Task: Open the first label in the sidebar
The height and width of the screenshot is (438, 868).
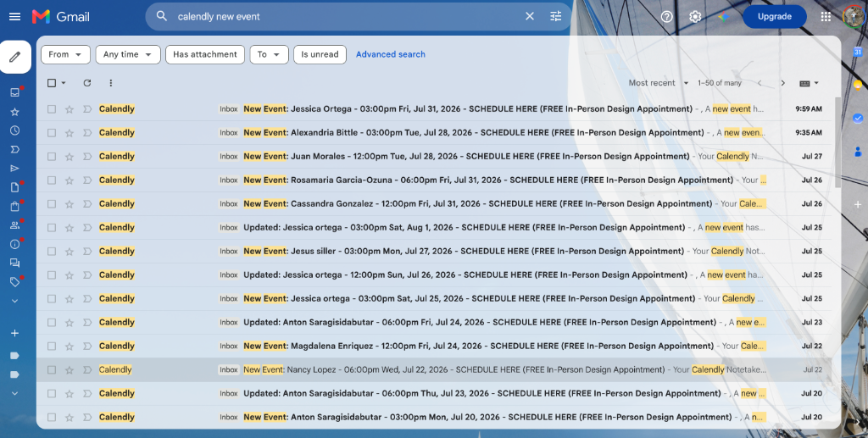Action: pyautogui.click(x=15, y=356)
